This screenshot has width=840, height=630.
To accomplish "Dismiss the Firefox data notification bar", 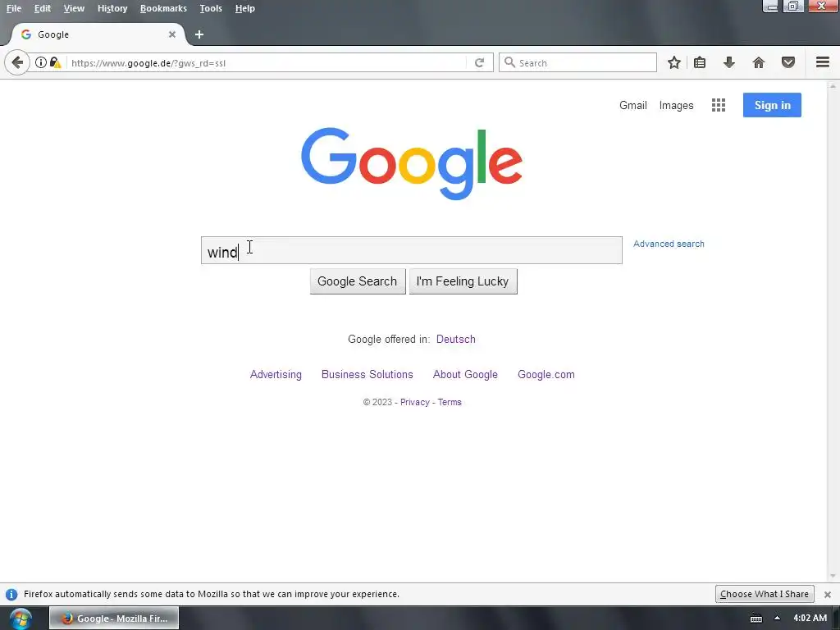I will (x=828, y=594).
